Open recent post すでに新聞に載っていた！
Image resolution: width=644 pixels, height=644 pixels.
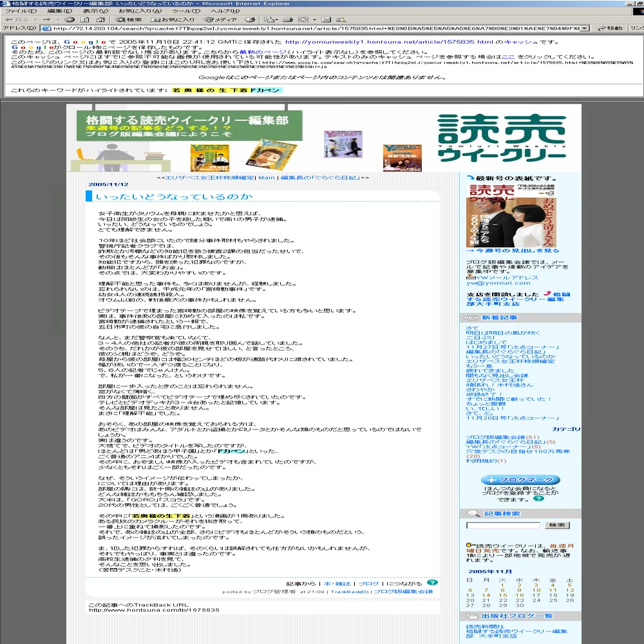pos(508,399)
